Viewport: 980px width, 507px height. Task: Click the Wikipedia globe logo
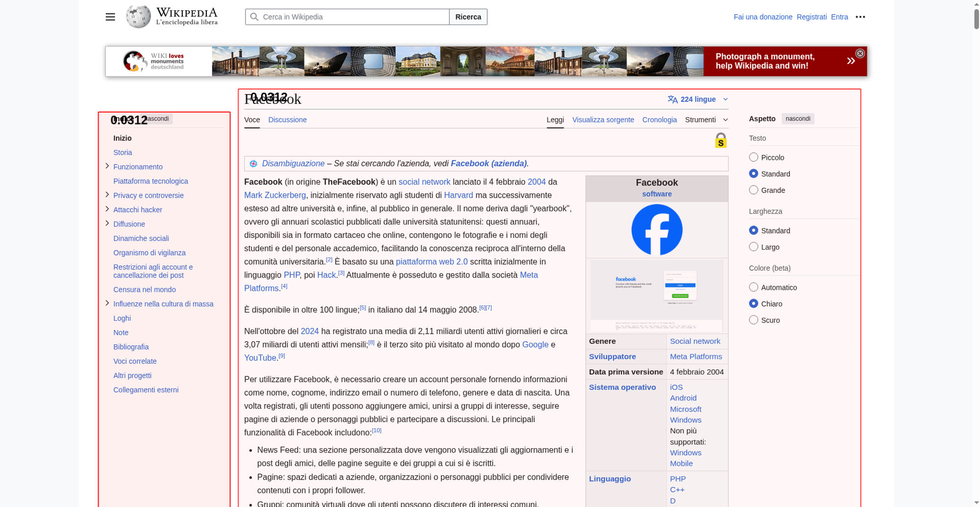click(x=138, y=17)
